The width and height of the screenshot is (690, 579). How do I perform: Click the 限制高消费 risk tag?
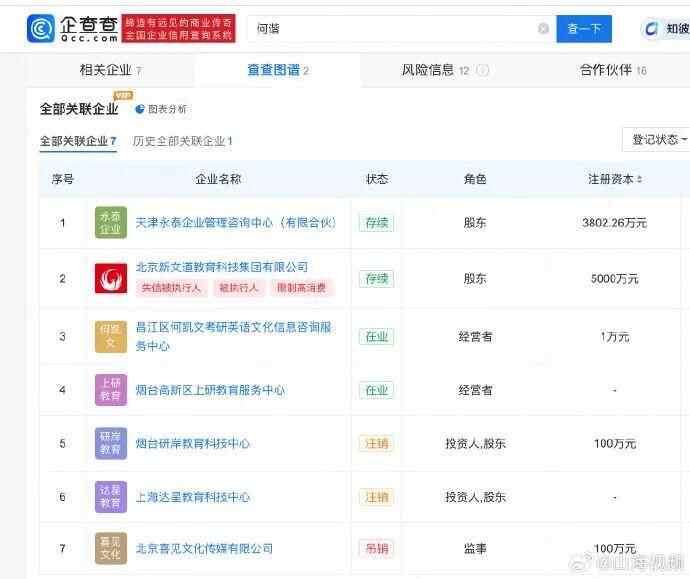(x=301, y=288)
